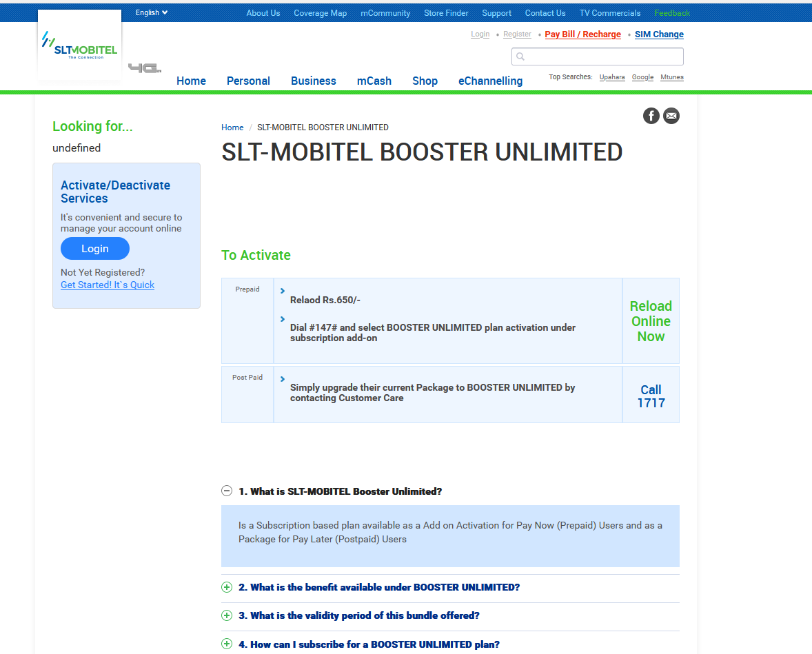Image resolution: width=812 pixels, height=654 pixels.
Task: Open the Home navigation menu
Action: pos(191,81)
